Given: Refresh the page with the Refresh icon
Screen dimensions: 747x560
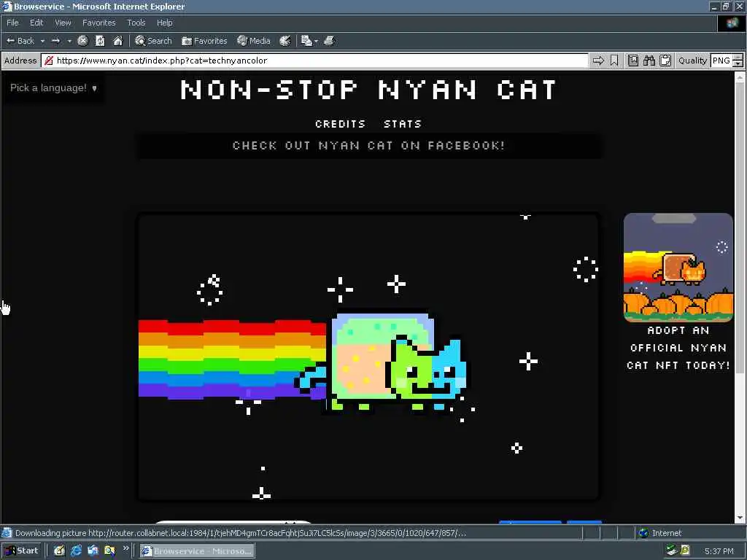Looking at the screenshot, I should click(100, 41).
